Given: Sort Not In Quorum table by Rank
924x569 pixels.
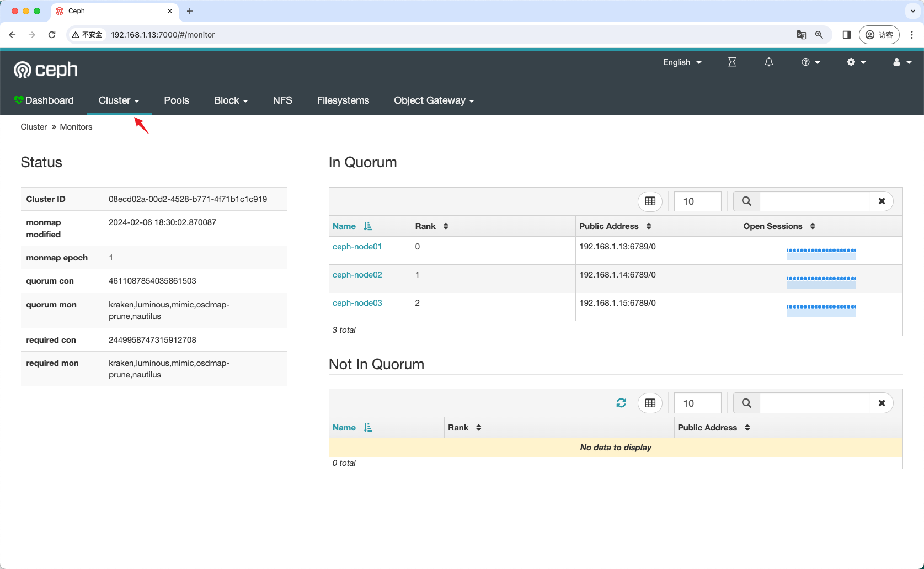Looking at the screenshot, I should pyautogui.click(x=464, y=428).
